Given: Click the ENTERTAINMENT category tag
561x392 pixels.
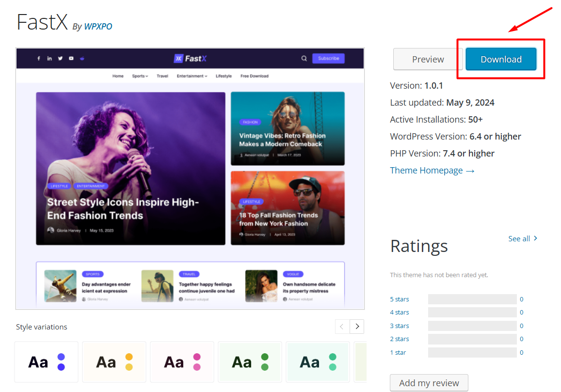Looking at the screenshot, I should click(91, 186).
